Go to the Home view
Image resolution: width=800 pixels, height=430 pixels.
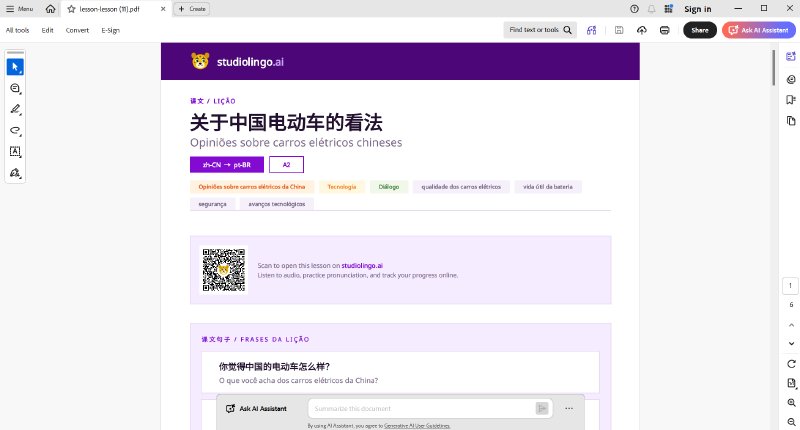coord(50,9)
